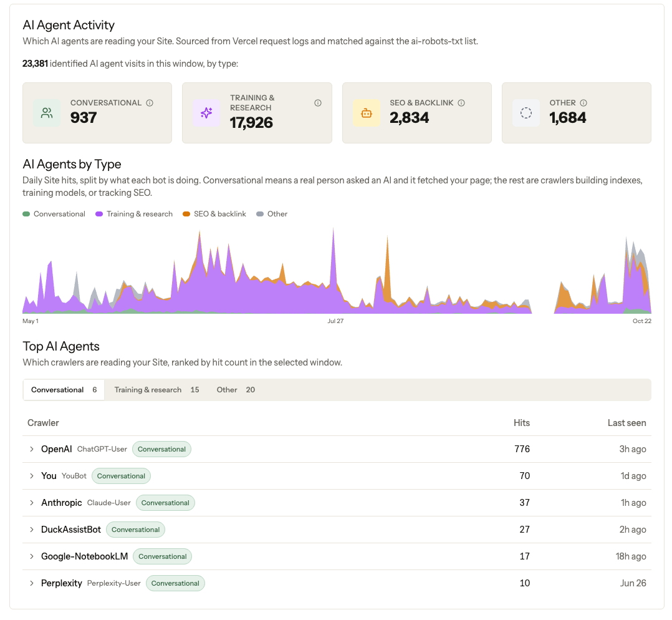The image size is (672, 620).
Task: Click the green Conversational legend swatch
Action: coord(26,214)
